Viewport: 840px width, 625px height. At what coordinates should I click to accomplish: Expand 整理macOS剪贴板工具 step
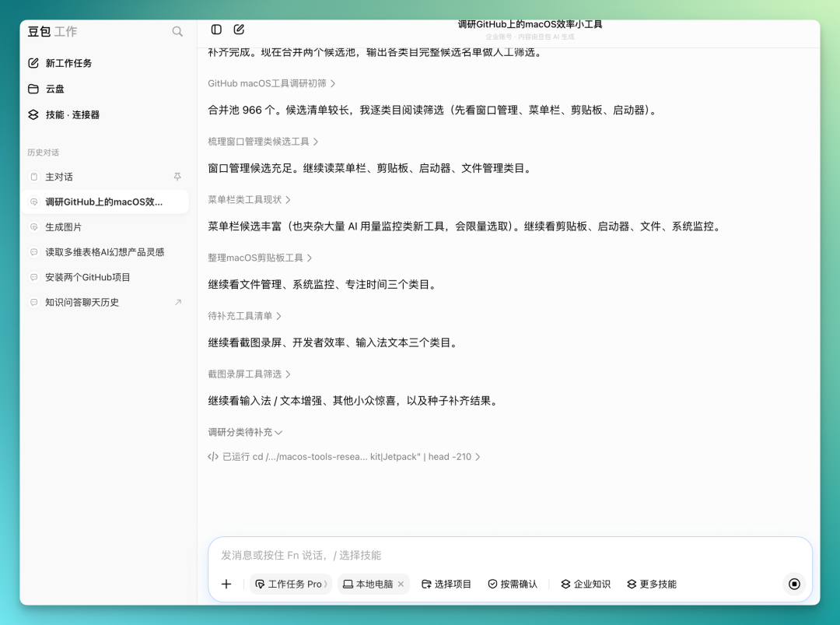click(260, 258)
